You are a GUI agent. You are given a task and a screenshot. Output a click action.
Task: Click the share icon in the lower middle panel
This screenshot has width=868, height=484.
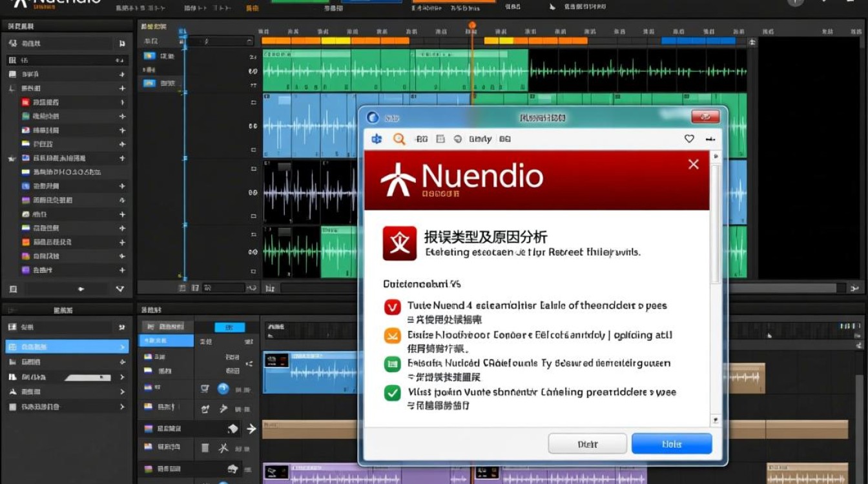click(249, 363)
